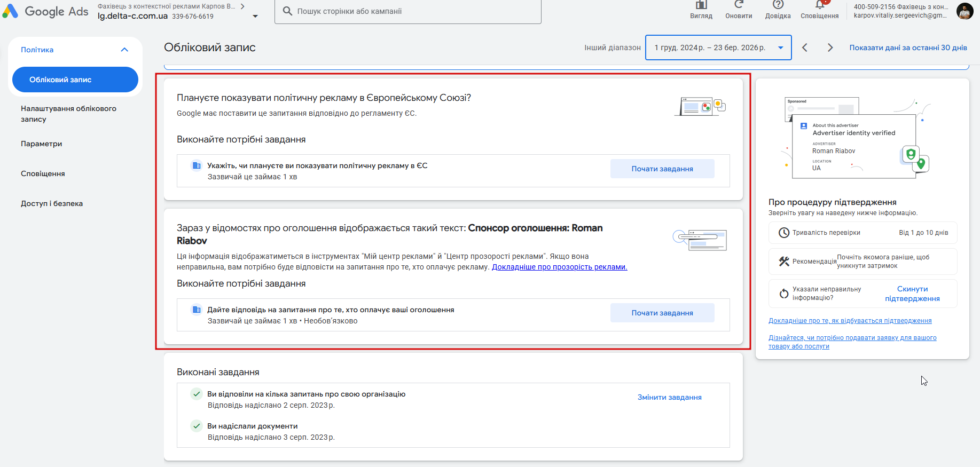Go to next date range arrow
980x467 pixels.
coord(830,48)
